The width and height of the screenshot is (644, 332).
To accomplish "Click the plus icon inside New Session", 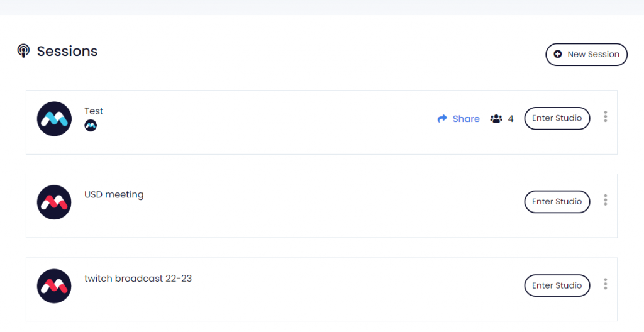I will [558, 55].
